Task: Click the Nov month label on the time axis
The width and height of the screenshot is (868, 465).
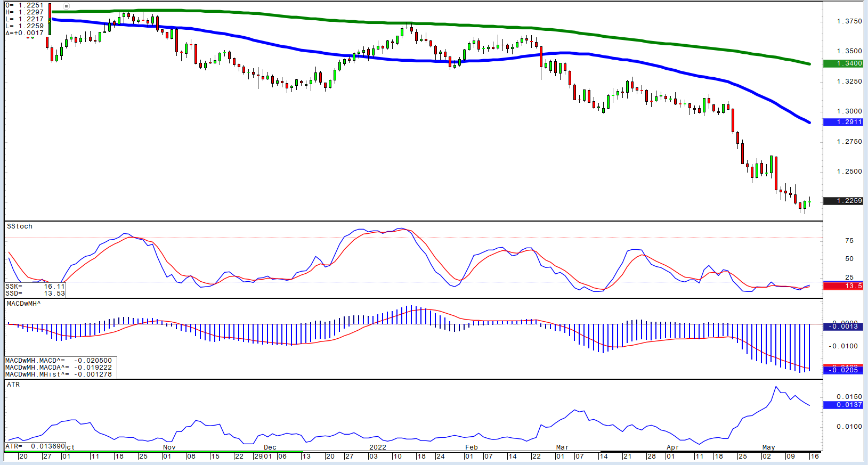Action: (169, 447)
